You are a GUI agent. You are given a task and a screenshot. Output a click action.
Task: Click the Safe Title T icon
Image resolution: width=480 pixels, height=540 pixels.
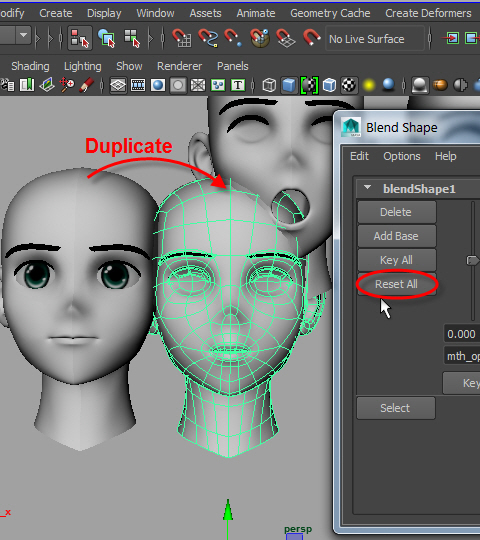point(238,85)
